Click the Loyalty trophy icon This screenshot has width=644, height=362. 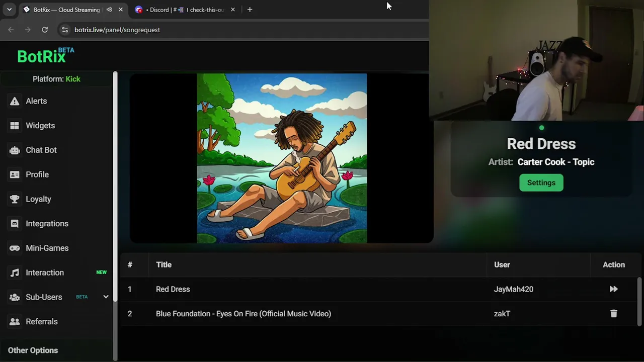point(15,199)
